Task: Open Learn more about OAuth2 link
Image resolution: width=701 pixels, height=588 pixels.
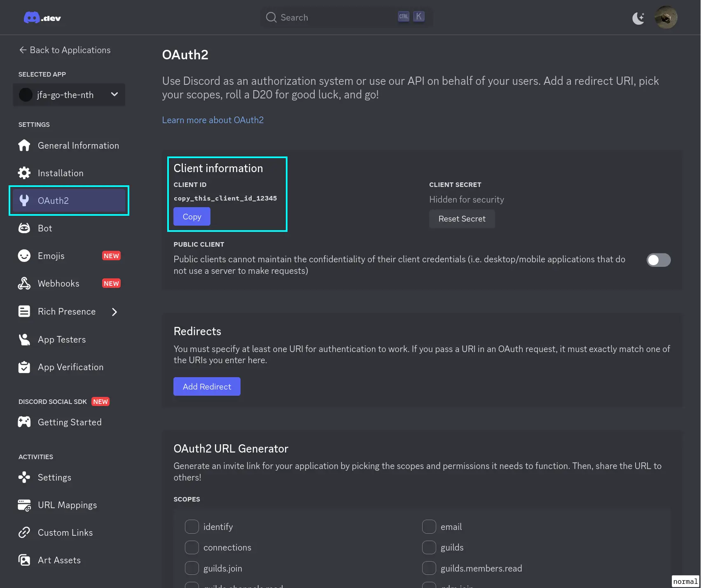Action: 213,120
